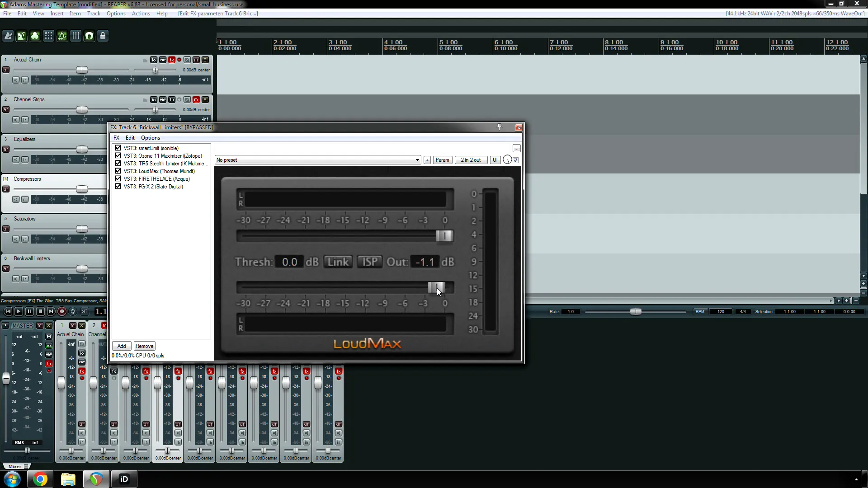Open fx chain of Channel Strips track
Image resolution: width=868 pixels, height=488 pixels.
click(172, 99)
